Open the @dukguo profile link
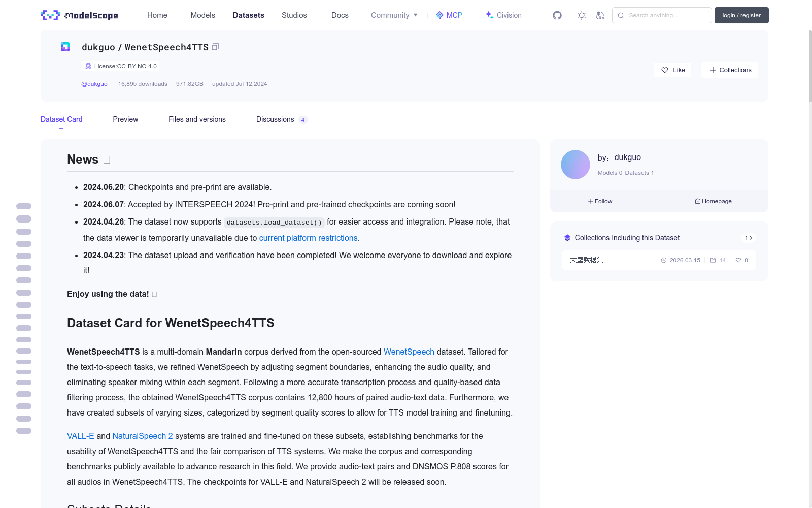Image resolution: width=812 pixels, height=508 pixels. click(x=94, y=84)
